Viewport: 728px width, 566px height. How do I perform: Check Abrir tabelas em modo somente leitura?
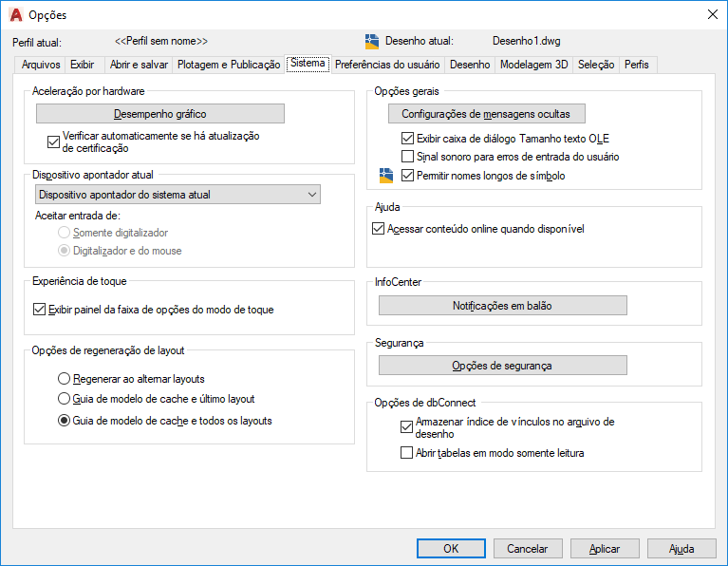[406, 453]
